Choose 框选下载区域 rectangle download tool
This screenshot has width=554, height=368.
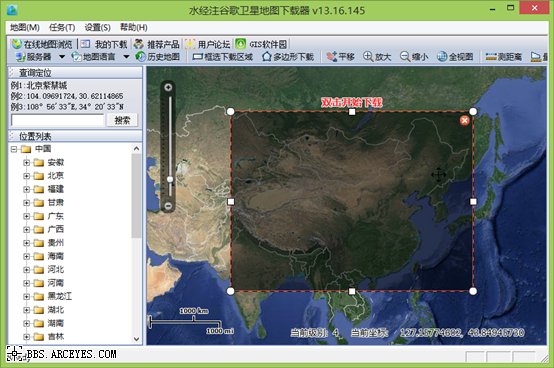223,57
